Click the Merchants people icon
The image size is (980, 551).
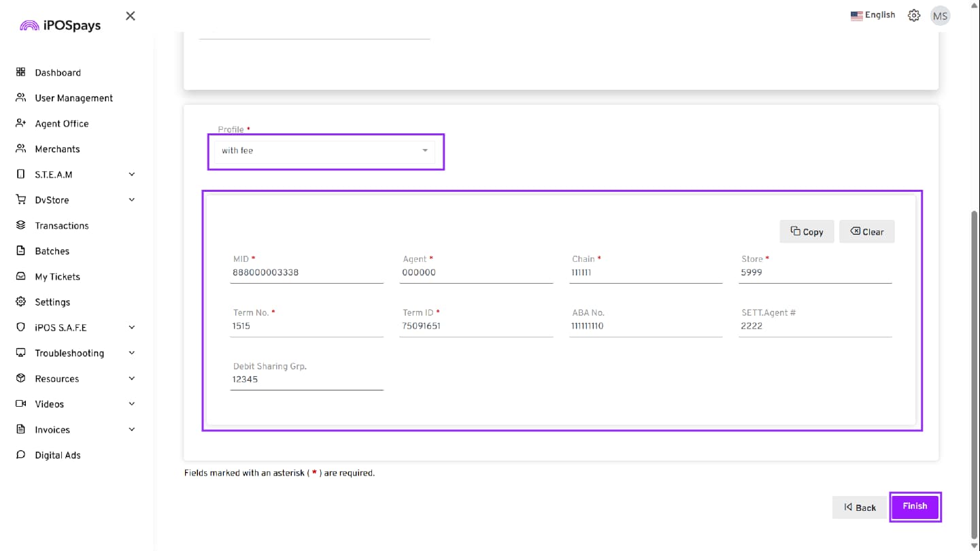pyautogui.click(x=20, y=149)
